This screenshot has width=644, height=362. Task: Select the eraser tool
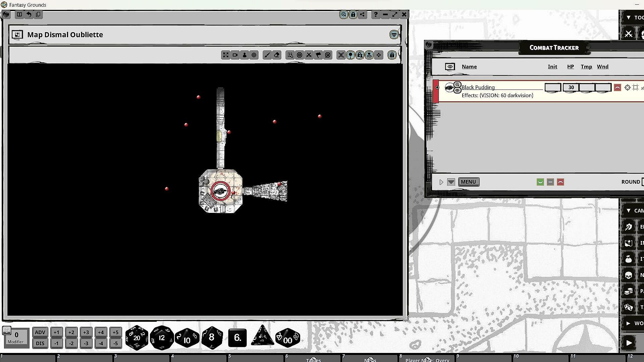pos(277,55)
